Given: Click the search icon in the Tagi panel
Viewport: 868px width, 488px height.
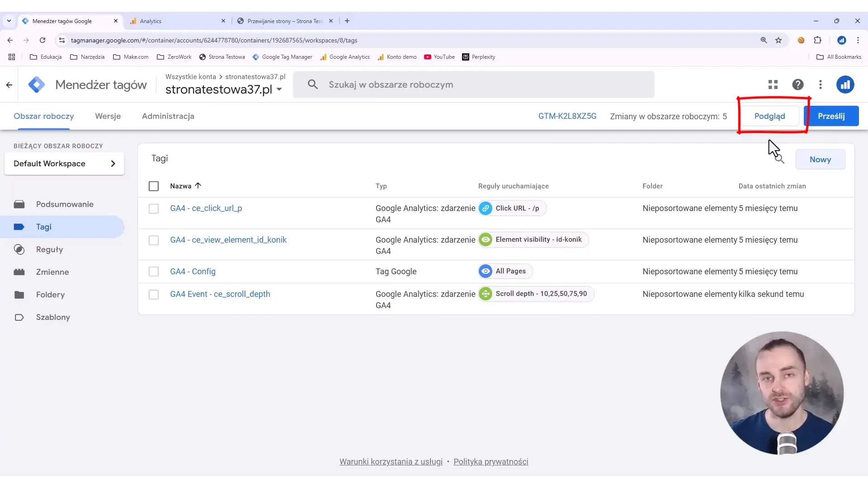Looking at the screenshot, I should pyautogui.click(x=779, y=159).
